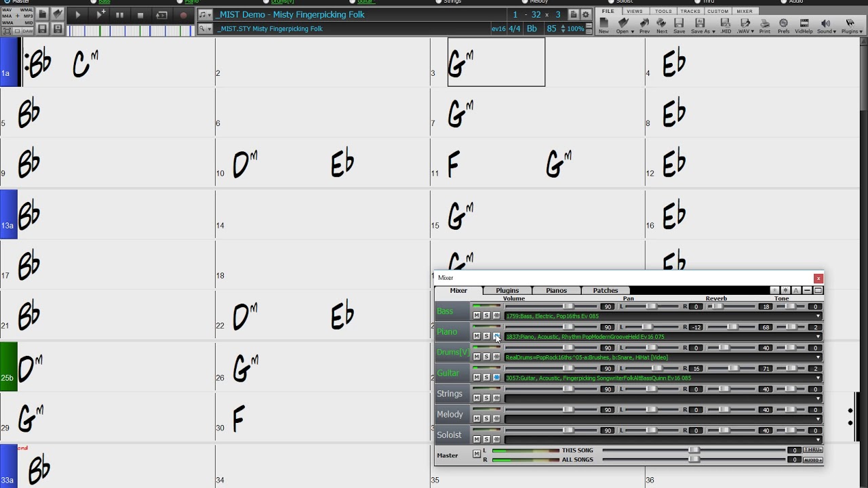Open the Next song icon
868x488 pixels.
pyautogui.click(x=661, y=26)
